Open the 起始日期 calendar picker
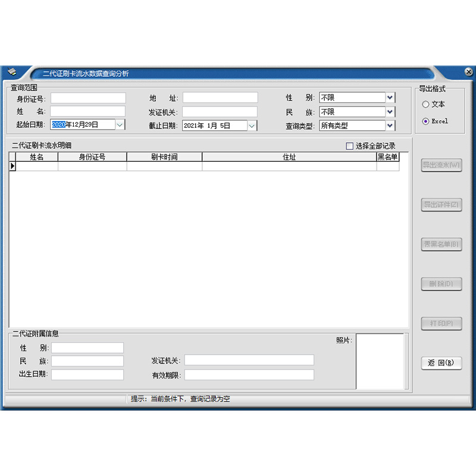The width and height of the screenshot is (476, 476). click(120, 125)
